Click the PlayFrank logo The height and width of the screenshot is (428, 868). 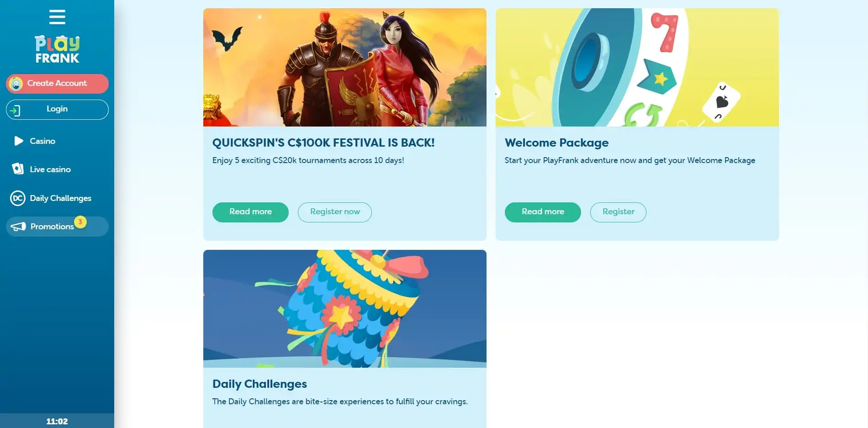point(57,49)
